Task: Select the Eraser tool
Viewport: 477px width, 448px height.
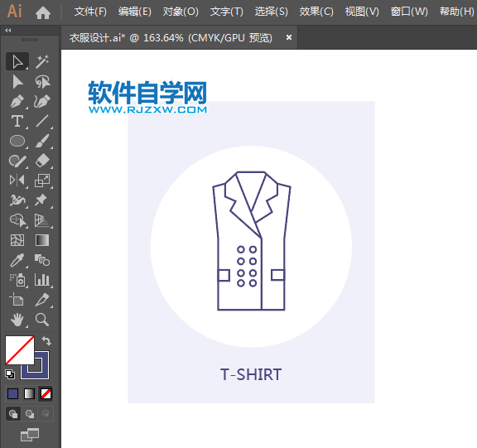Action: click(x=42, y=161)
